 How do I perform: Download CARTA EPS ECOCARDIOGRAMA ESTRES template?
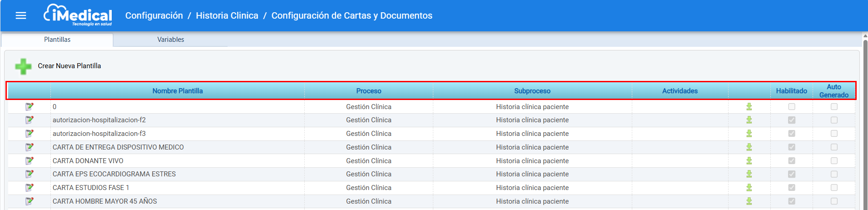click(x=749, y=174)
